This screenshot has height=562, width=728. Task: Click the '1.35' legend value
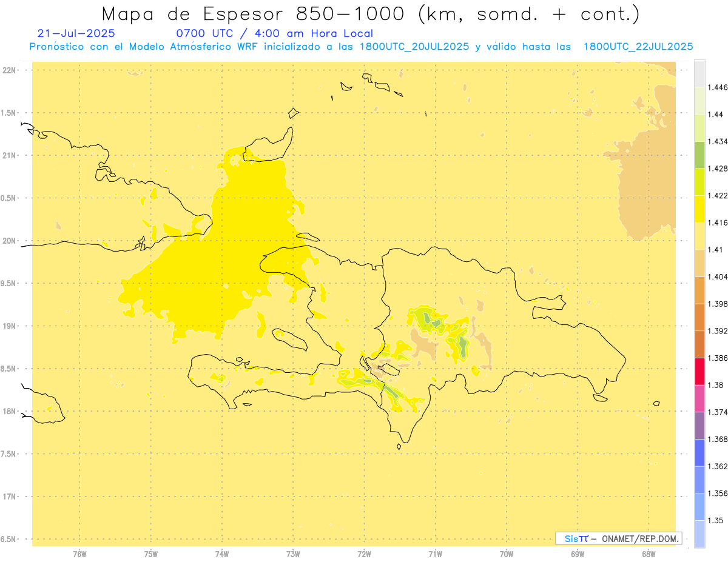coord(715,520)
